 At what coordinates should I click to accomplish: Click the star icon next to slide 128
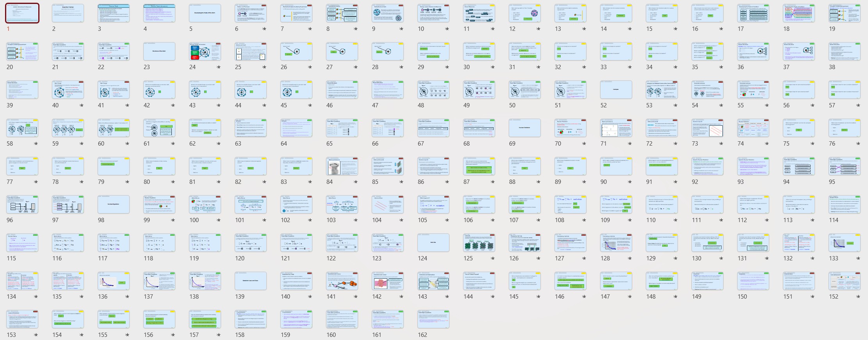point(630,258)
